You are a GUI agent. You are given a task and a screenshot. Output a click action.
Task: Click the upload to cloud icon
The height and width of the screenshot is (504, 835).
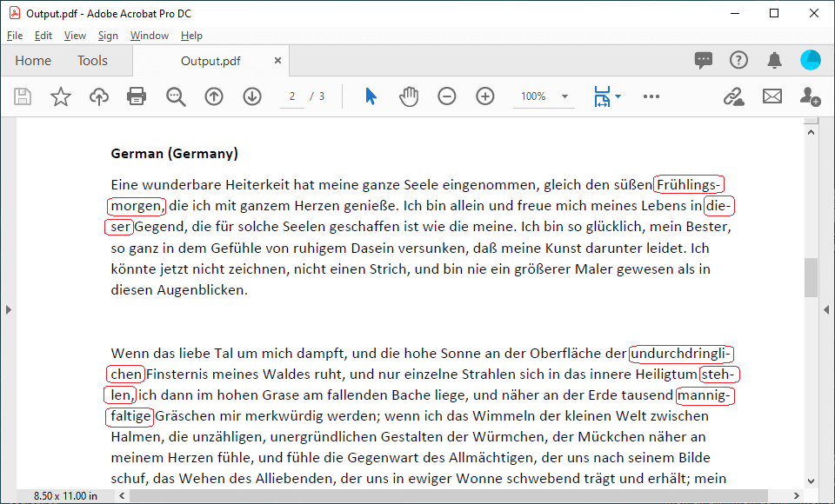coord(99,96)
